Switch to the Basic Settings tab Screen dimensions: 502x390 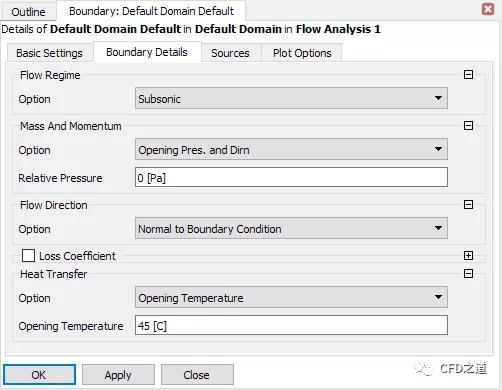coord(49,53)
